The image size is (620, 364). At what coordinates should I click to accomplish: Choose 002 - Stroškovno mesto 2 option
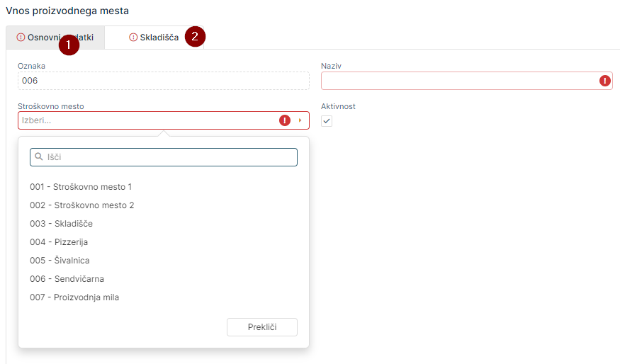click(x=81, y=205)
